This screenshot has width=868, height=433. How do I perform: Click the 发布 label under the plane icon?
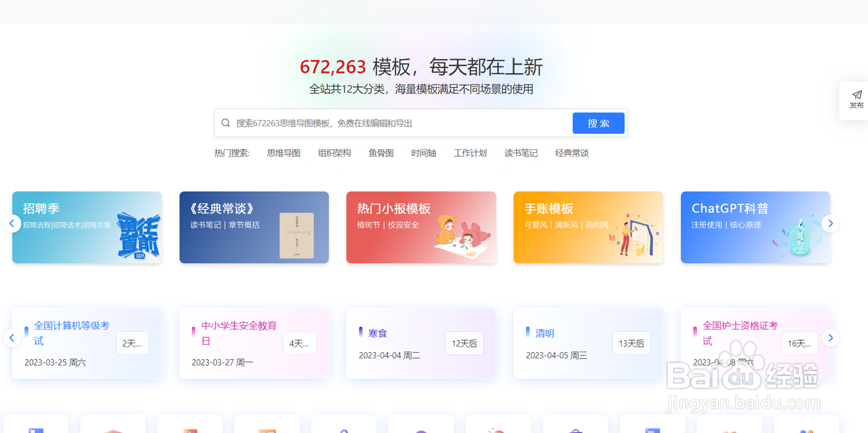click(857, 105)
